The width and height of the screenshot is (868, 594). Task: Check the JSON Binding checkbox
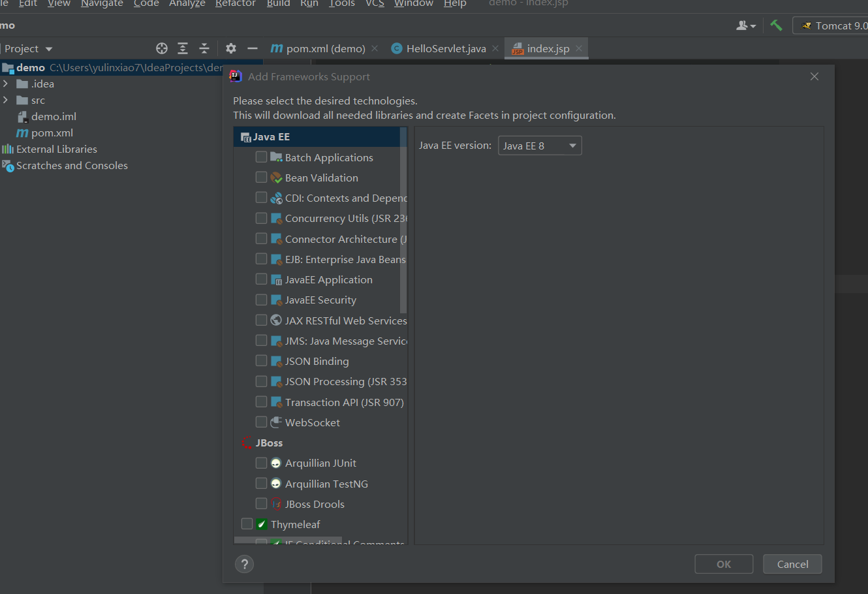click(261, 361)
